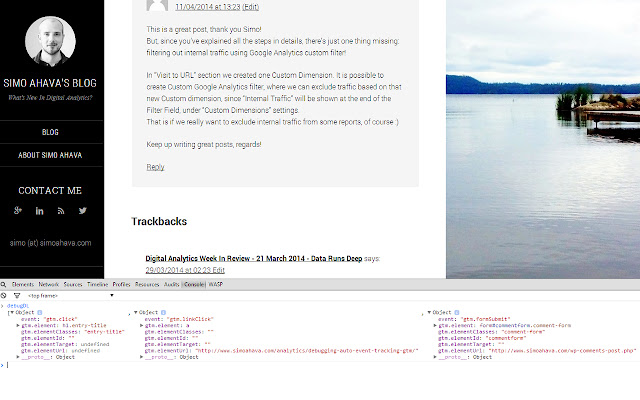Open the top frame selector dropdown
The image size is (640, 400).
point(70,296)
